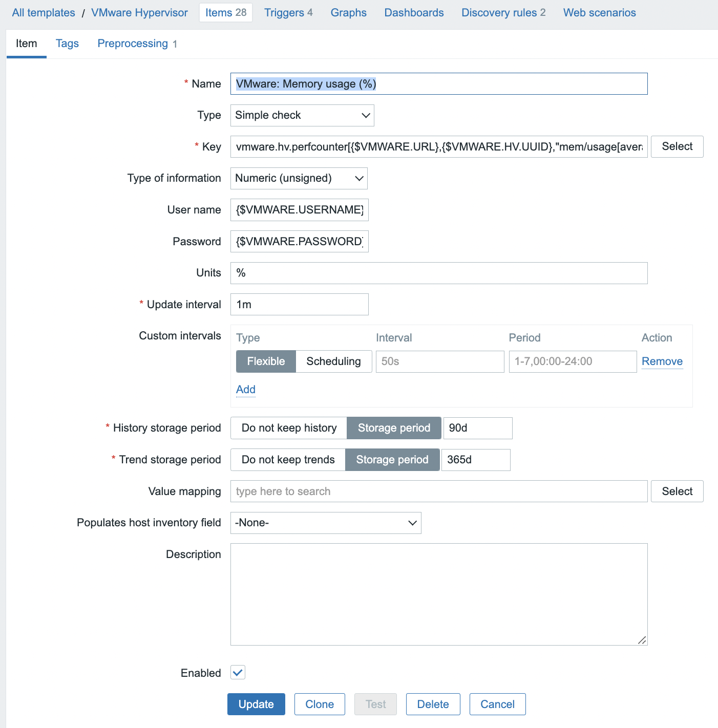Toggle the Enabled checkbox
The image size is (718, 728).
238,672
